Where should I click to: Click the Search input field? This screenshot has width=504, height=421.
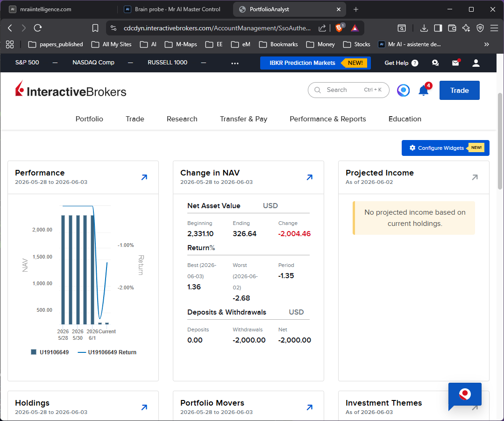pyautogui.click(x=348, y=90)
